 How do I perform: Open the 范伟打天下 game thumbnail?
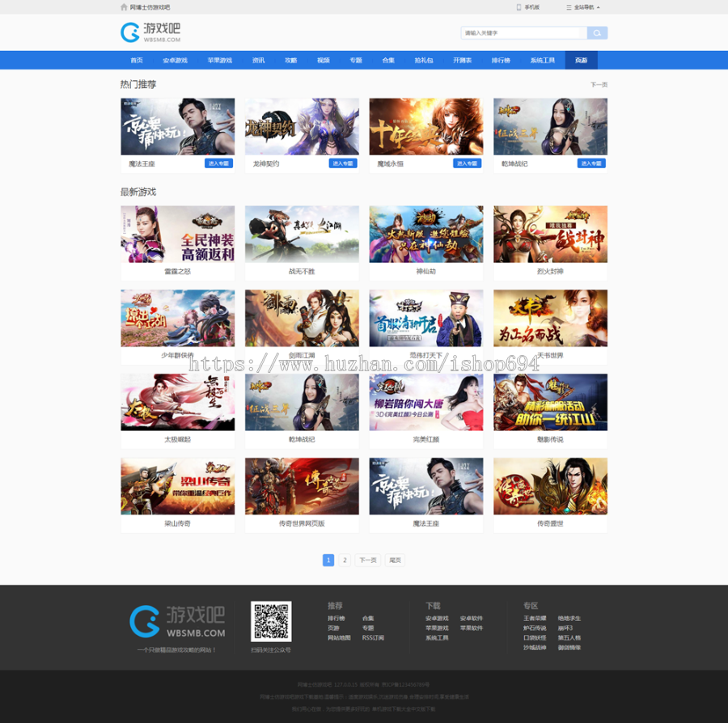pyautogui.click(x=426, y=318)
